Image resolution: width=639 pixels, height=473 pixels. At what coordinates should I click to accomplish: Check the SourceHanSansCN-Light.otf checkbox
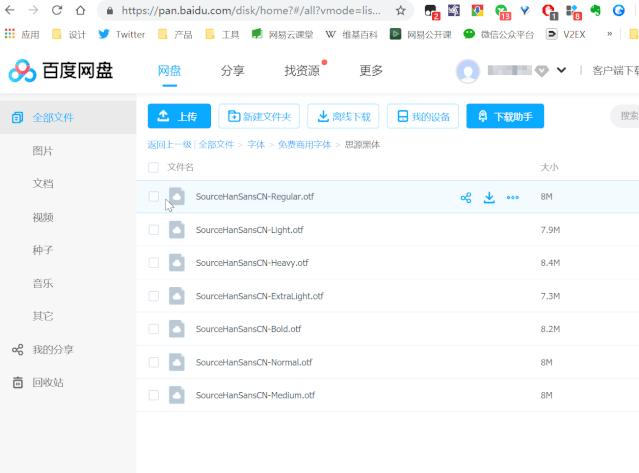click(x=154, y=230)
